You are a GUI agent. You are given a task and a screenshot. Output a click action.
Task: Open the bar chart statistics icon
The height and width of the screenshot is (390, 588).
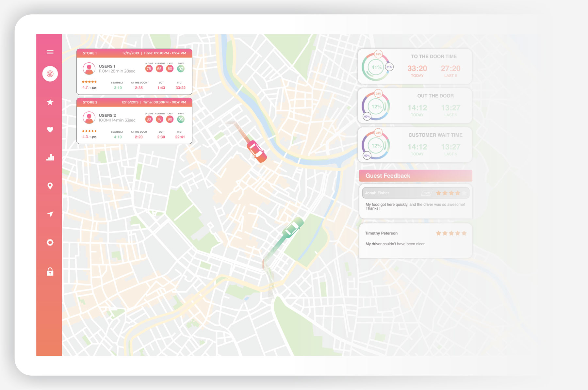[50, 158]
